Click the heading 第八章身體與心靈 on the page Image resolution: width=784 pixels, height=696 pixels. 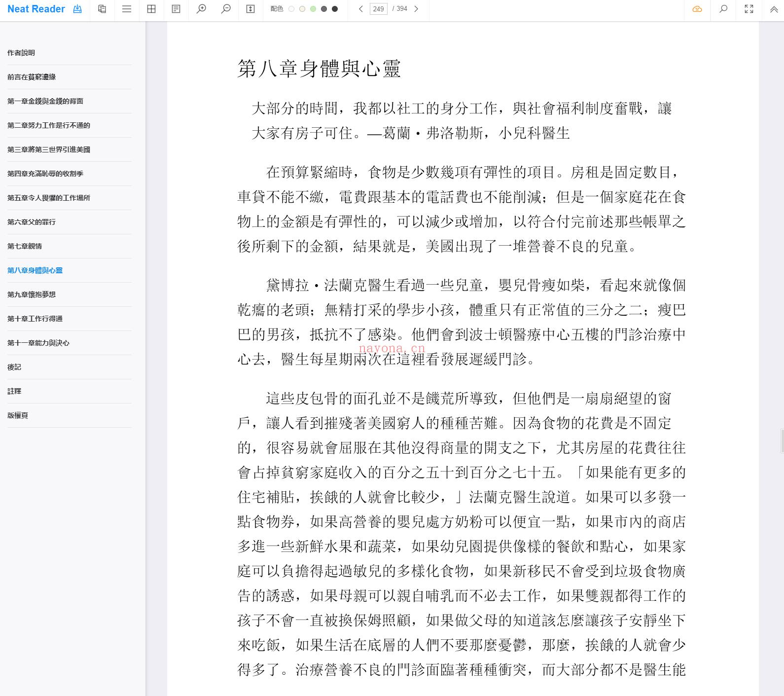pos(319,69)
